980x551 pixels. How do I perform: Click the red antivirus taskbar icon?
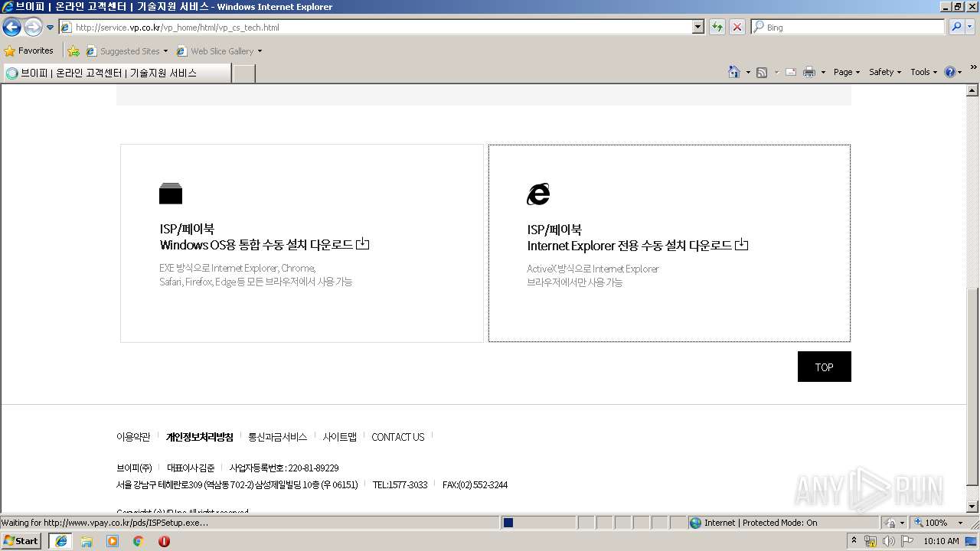click(164, 541)
